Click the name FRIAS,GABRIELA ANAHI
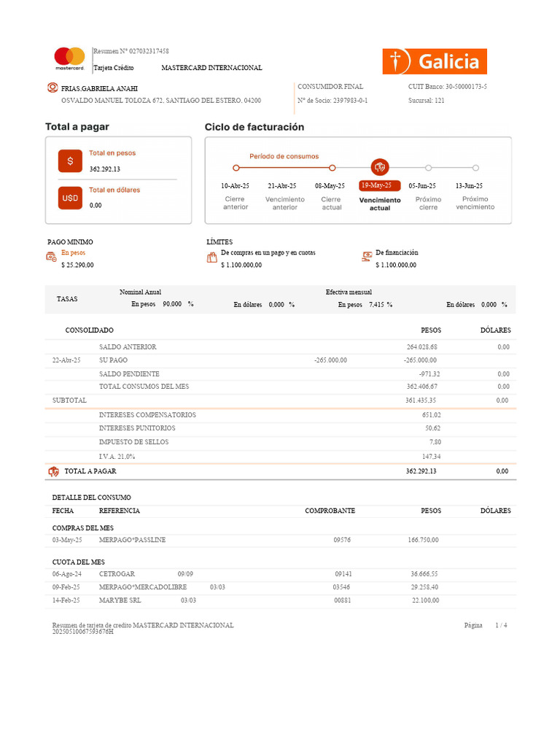The height and width of the screenshot is (747, 560). [99, 88]
